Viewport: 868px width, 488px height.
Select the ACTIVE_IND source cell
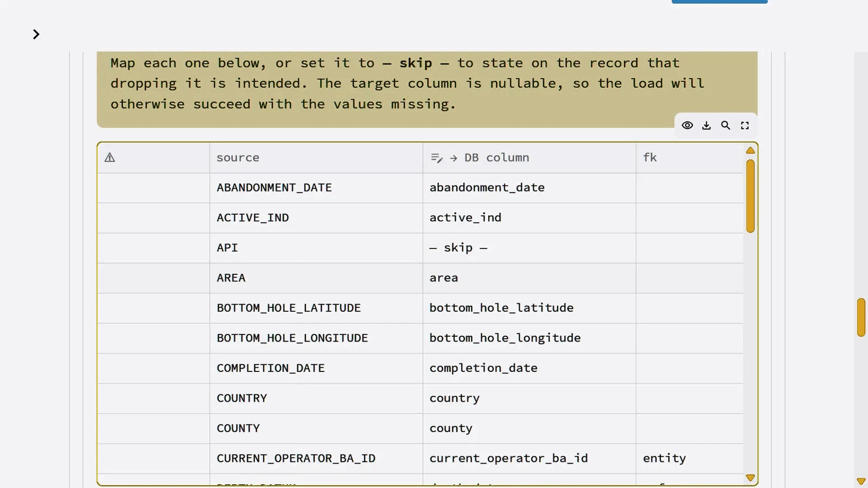click(x=316, y=218)
